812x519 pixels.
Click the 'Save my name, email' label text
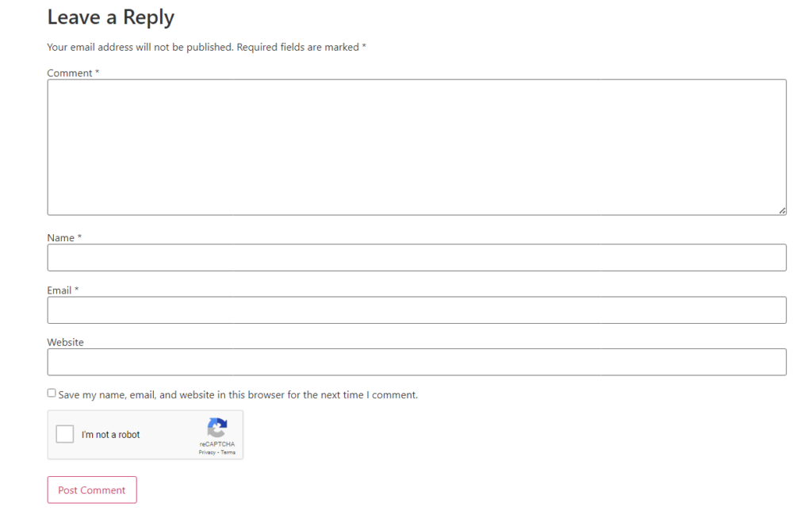pyautogui.click(x=238, y=395)
